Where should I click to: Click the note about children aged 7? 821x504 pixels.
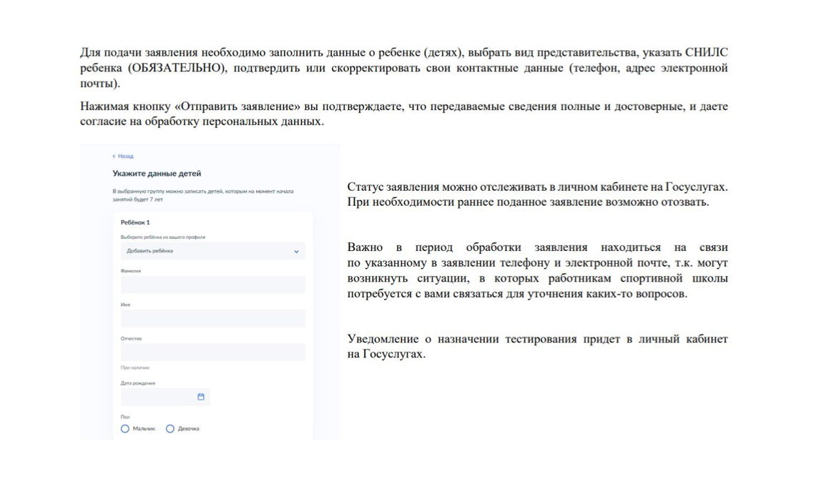click(x=203, y=195)
